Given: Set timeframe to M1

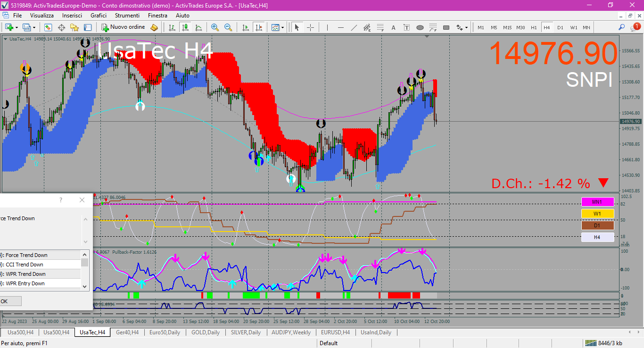Looking at the screenshot, I should click(x=481, y=27).
